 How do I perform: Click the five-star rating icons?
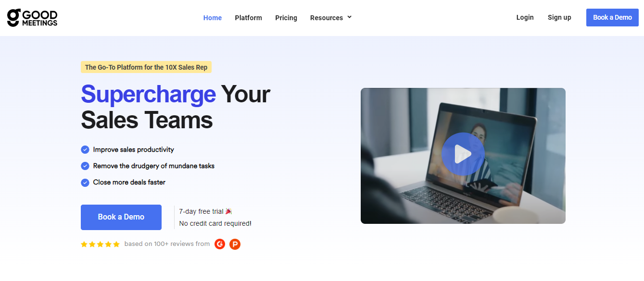[100, 244]
